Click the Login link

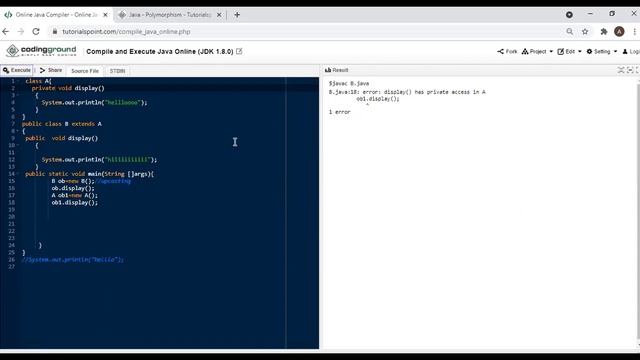tap(631, 51)
